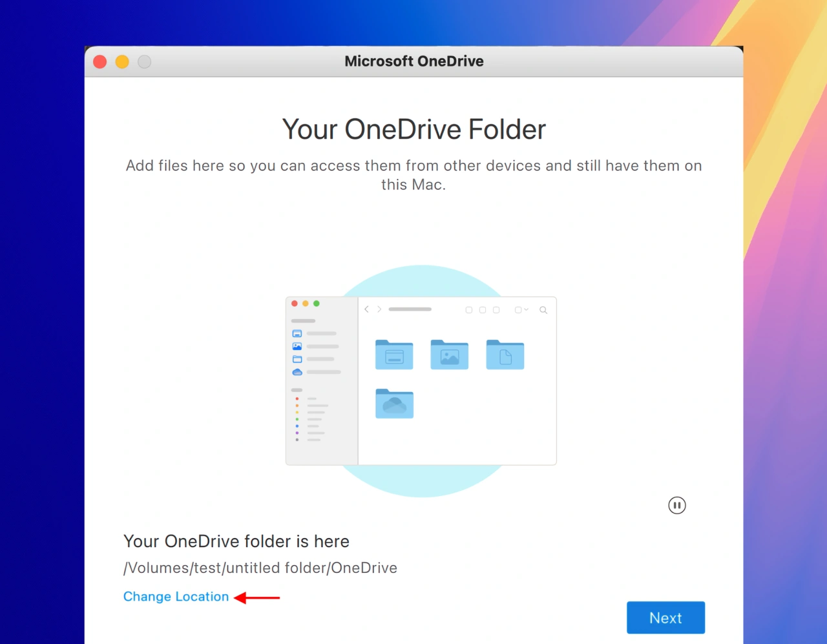
Task: Minimize the Microsoft OneDrive window
Action: point(122,61)
